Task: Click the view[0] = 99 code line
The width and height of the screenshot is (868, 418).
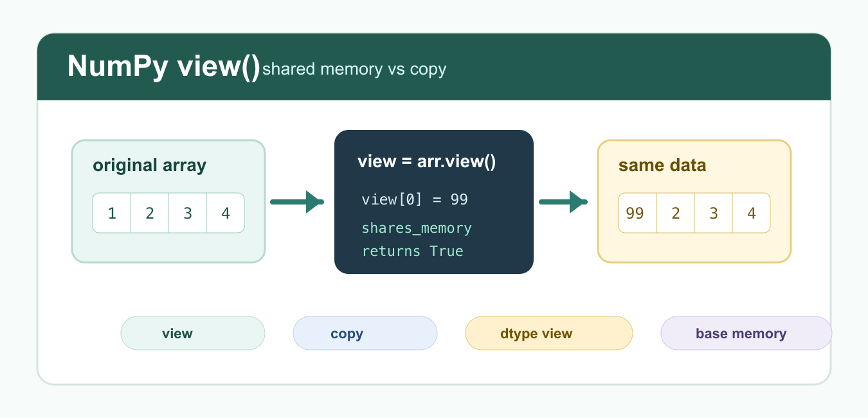Action: [415, 199]
